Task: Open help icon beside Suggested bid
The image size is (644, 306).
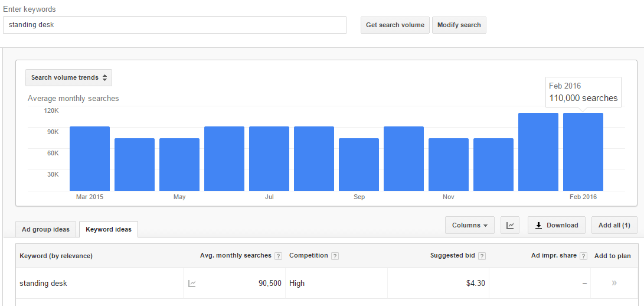Action: click(482, 256)
